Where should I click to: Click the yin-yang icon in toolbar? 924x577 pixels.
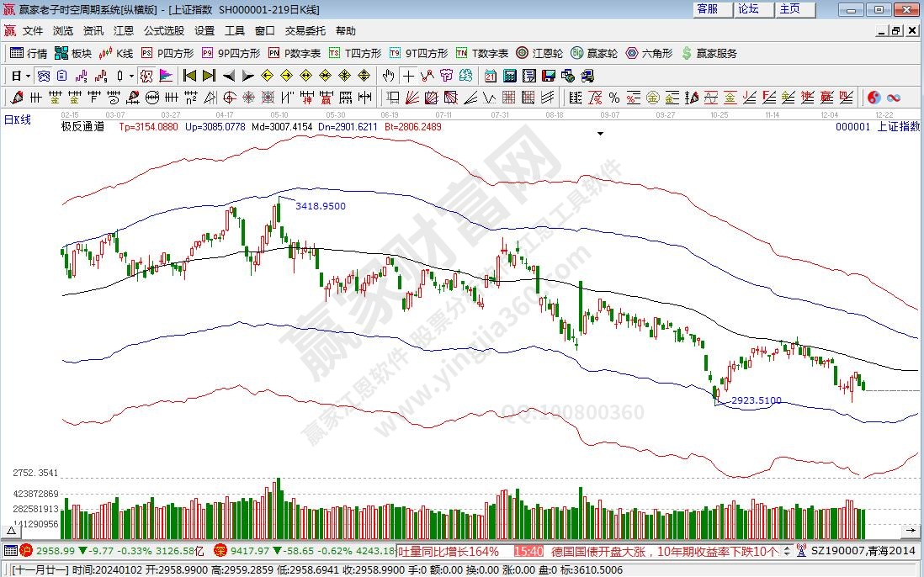coord(874,97)
